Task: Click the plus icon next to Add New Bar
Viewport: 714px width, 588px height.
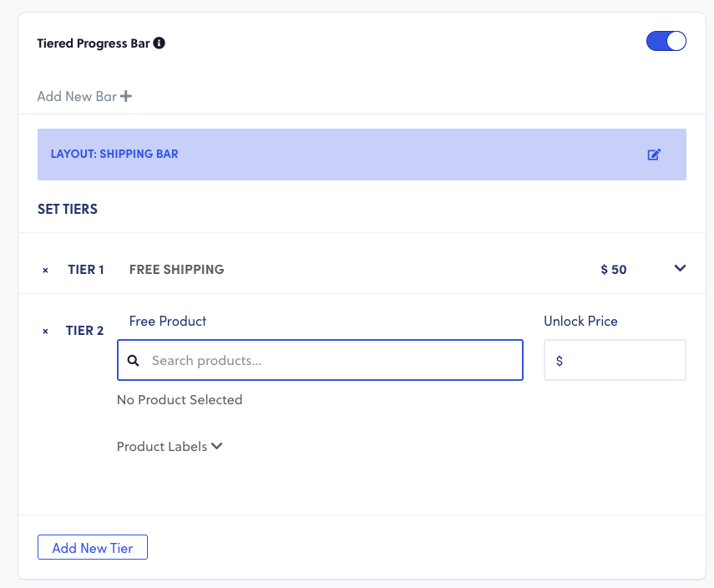Action: [x=126, y=96]
